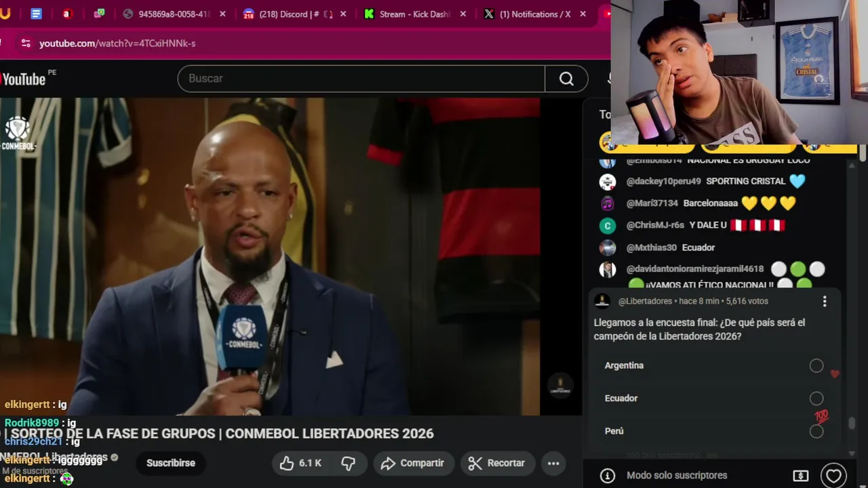Close the Kick Stream tab
The height and width of the screenshot is (488, 868).
click(x=464, y=14)
